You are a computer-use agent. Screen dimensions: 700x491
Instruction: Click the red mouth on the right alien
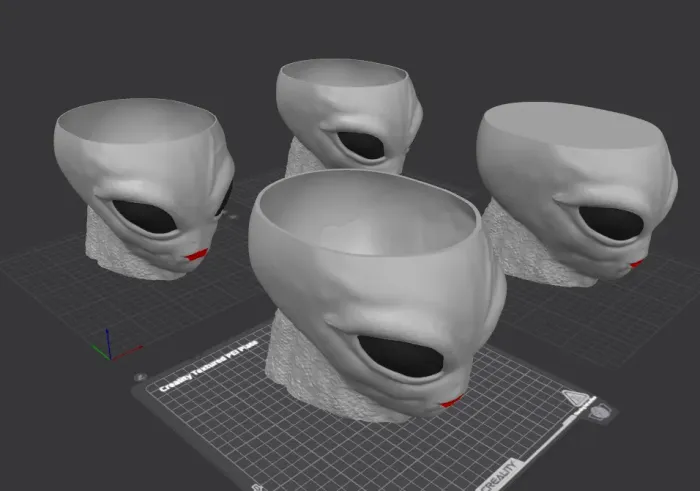[x=636, y=263]
